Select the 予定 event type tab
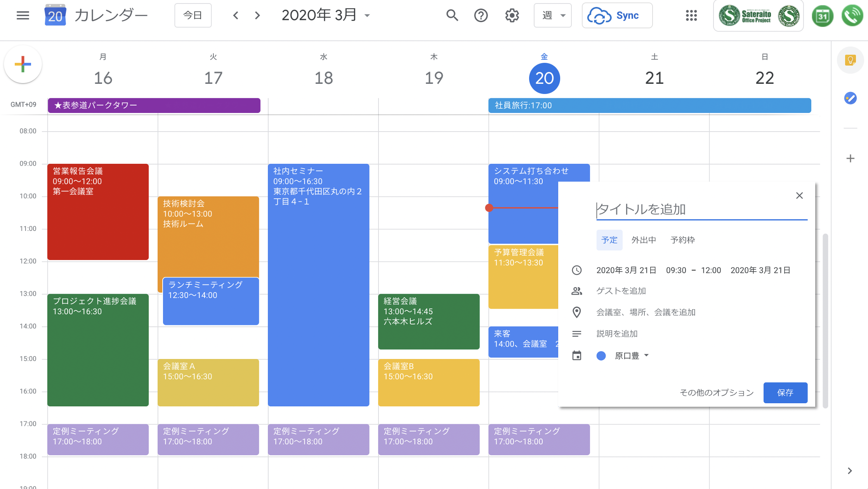This screenshot has height=489, width=868. click(609, 240)
